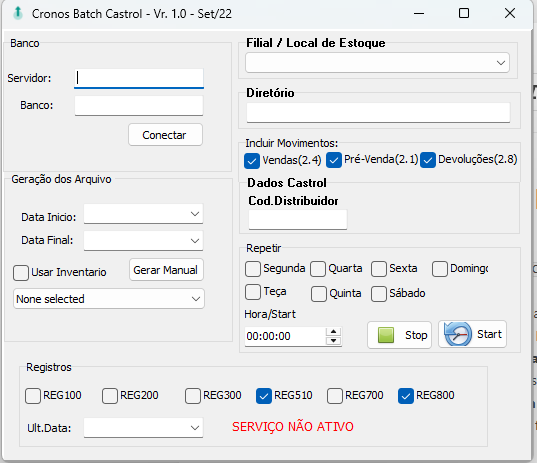The image size is (537, 463).
Task: Tick the Segunda repeat day
Action: pos(253,269)
